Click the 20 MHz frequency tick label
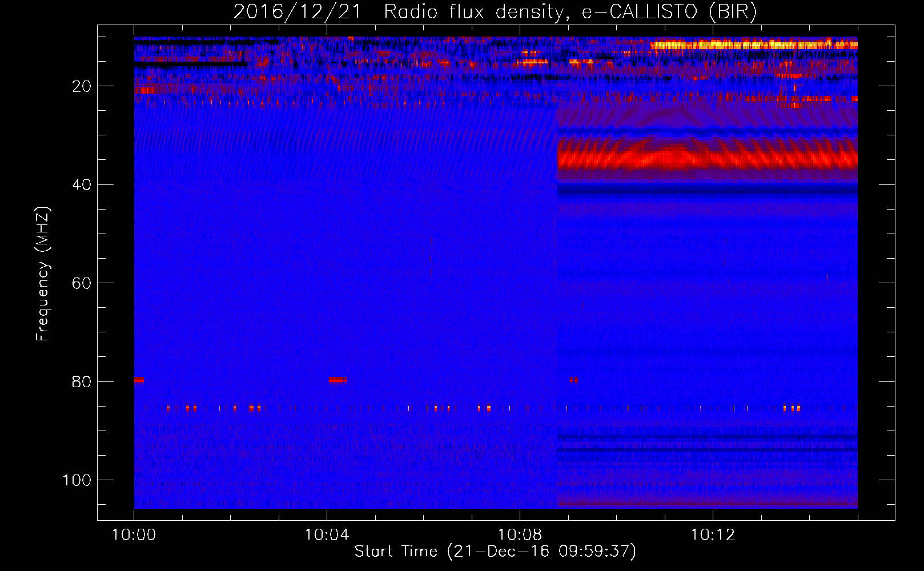Image resolution: width=924 pixels, height=571 pixels. tap(82, 86)
